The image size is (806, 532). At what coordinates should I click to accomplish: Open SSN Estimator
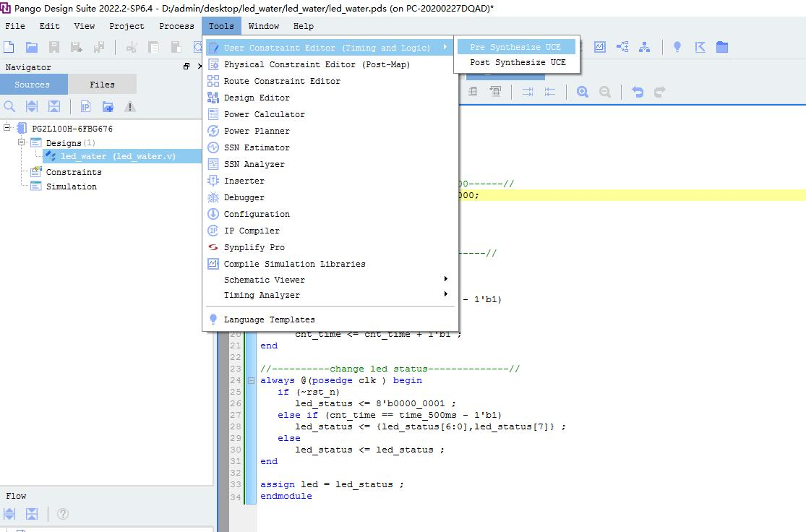pyautogui.click(x=330, y=147)
